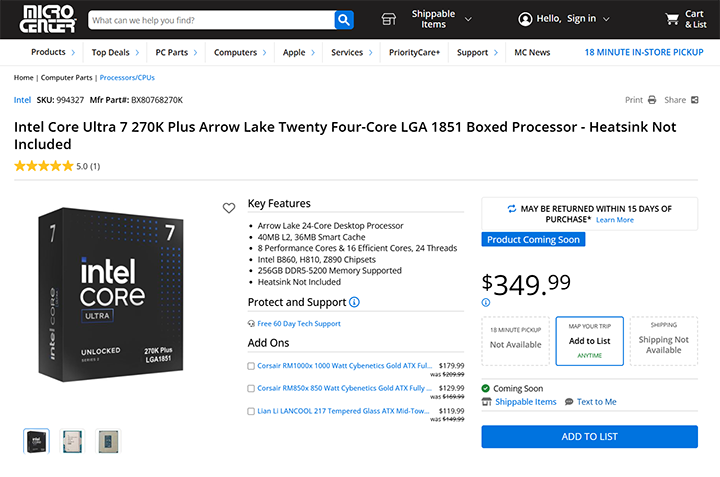Tick the Lian Li LANCOOL 217 checkbox

[x=251, y=411]
